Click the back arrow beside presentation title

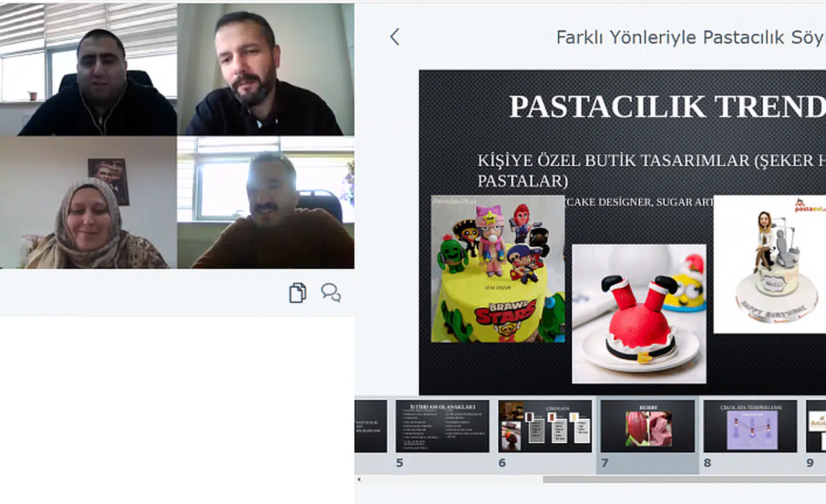tap(395, 37)
